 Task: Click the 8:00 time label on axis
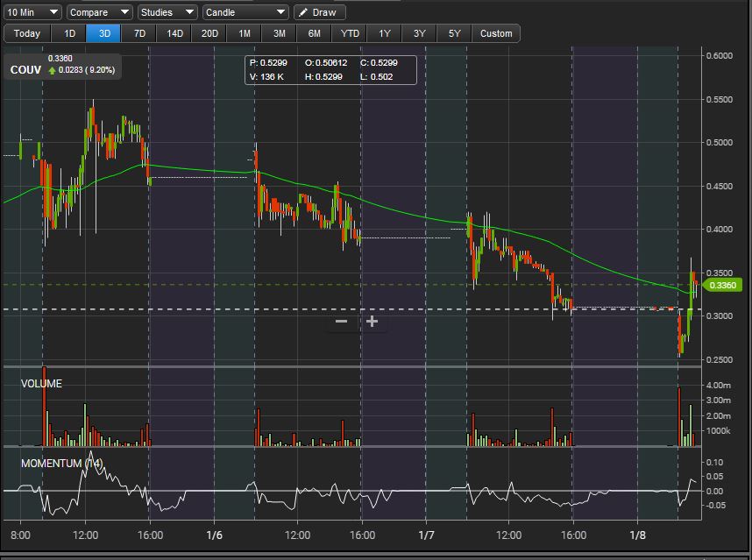pyautogui.click(x=20, y=535)
